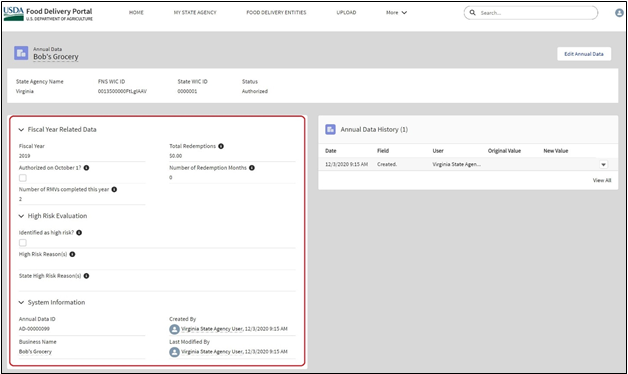Collapse the High Risk Evaluation section

pos(21,216)
